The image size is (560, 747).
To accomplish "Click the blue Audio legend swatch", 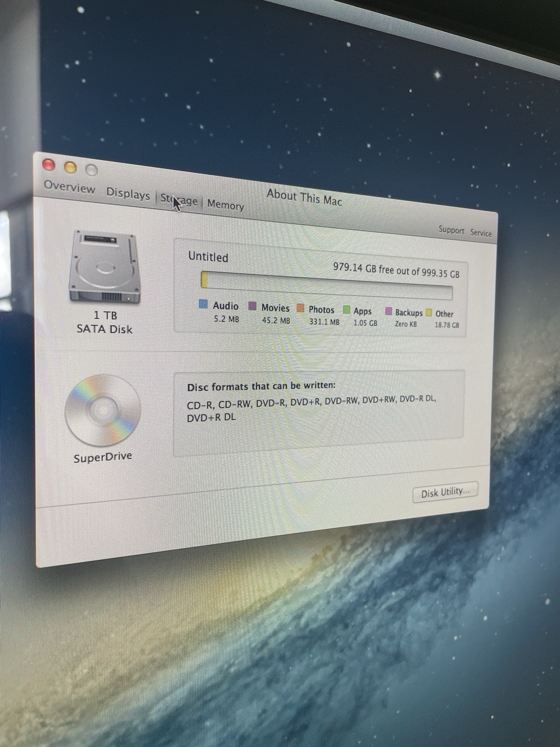I will pyautogui.click(x=203, y=304).
